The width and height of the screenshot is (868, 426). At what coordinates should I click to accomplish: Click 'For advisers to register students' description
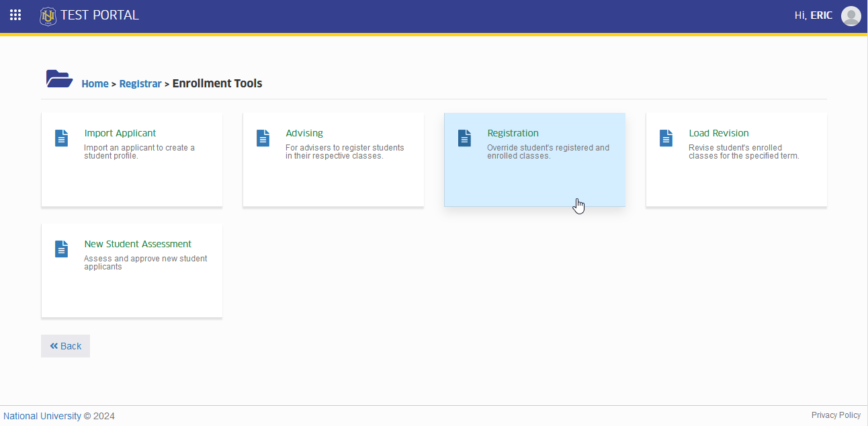coord(345,152)
